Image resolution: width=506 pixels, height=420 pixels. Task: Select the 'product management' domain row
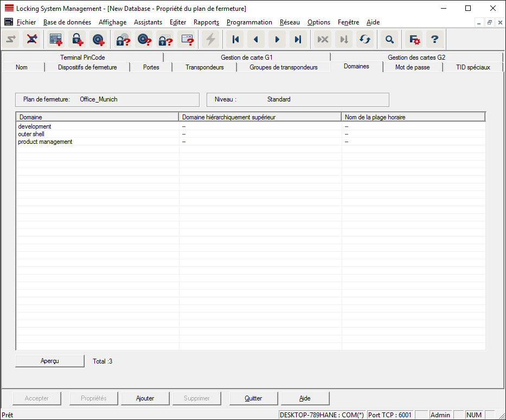pos(45,142)
